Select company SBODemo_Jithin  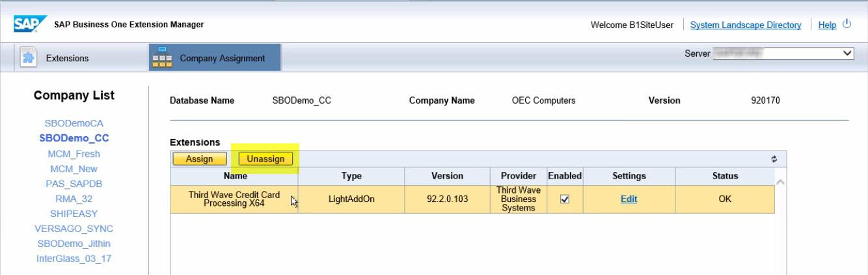[x=74, y=244]
